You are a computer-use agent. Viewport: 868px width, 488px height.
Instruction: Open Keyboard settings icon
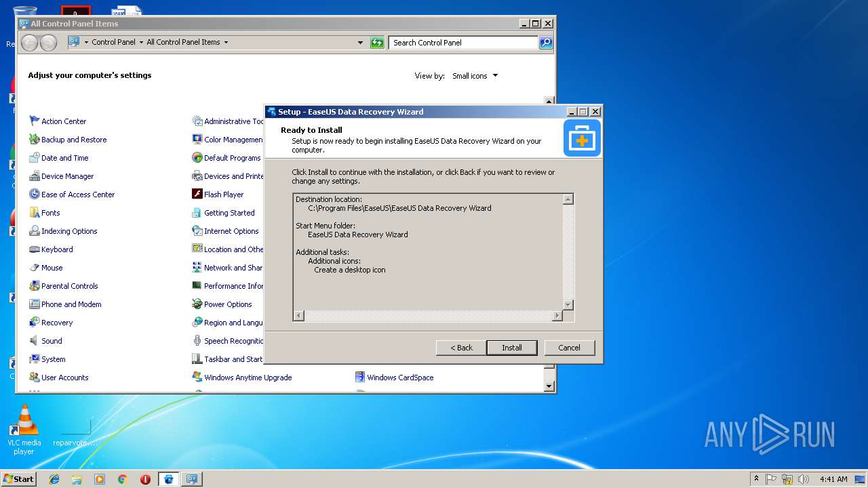pyautogui.click(x=35, y=249)
